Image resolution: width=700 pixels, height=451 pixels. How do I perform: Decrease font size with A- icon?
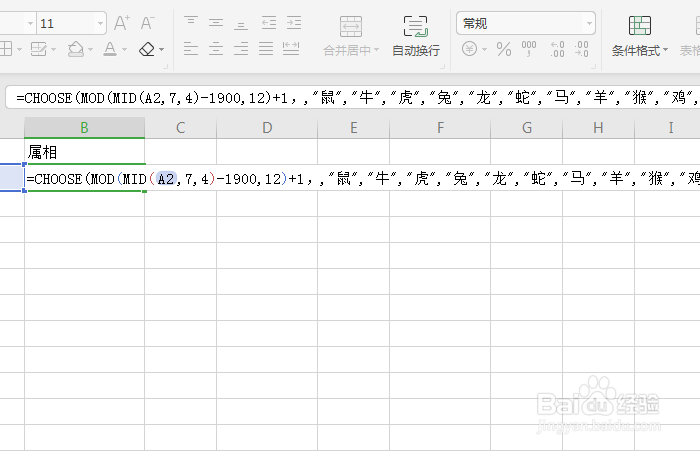(x=147, y=23)
